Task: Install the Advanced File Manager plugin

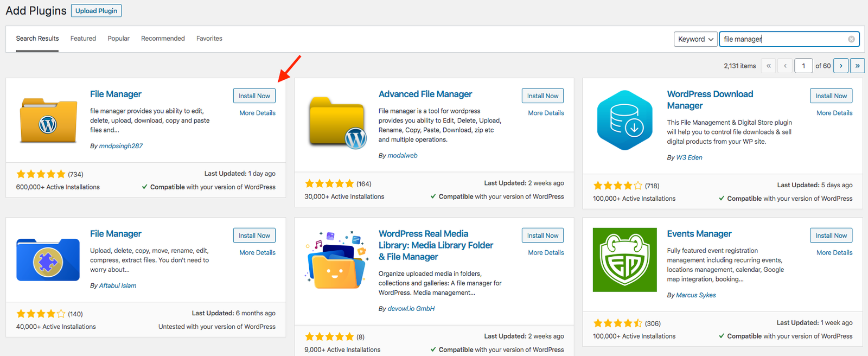Action: pos(543,96)
